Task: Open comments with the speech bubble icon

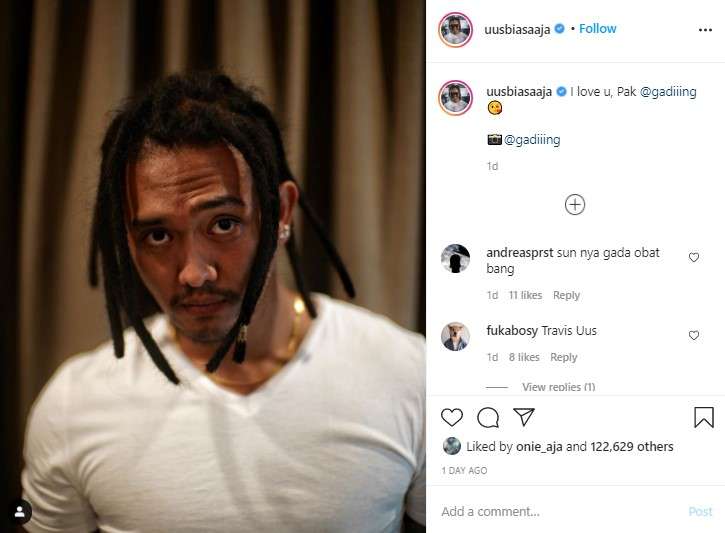Action: point(488,417)
